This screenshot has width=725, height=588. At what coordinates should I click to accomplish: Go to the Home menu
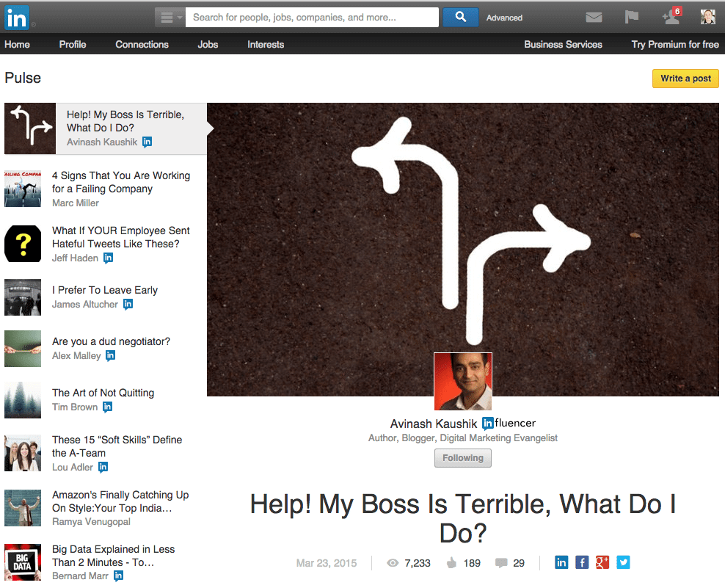(17, 45)
